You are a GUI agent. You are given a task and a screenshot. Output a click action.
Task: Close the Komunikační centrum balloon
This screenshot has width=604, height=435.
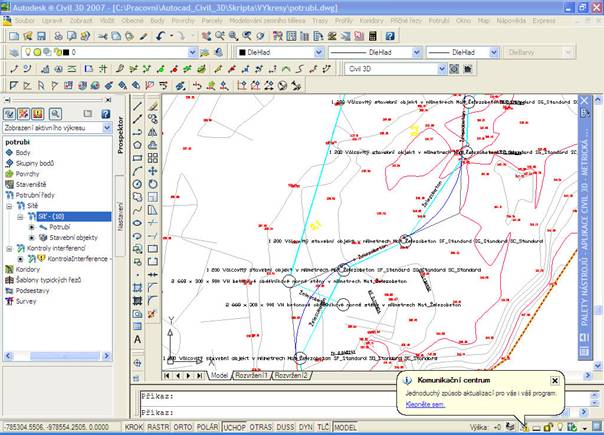tap(555, 380)
